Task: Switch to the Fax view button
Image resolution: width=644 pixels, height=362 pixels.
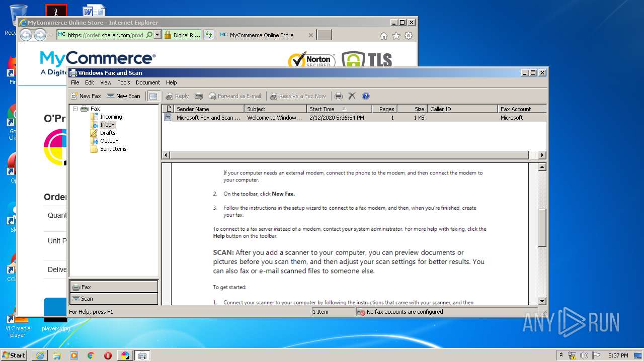Action: coord(114,287)
